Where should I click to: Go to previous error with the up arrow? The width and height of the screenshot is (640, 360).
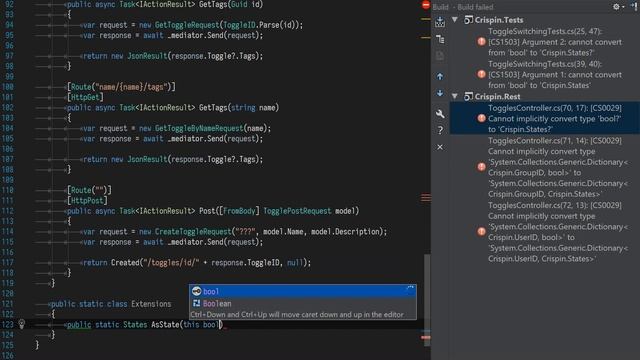click(440, 76)
